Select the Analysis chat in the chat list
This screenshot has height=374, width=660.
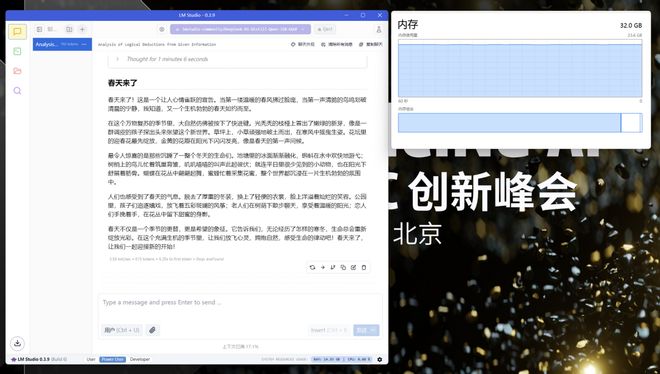click(x=62, y=44)
